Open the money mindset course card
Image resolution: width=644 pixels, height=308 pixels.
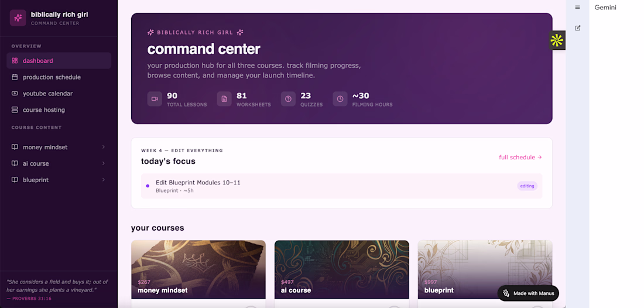click(198, 269)
